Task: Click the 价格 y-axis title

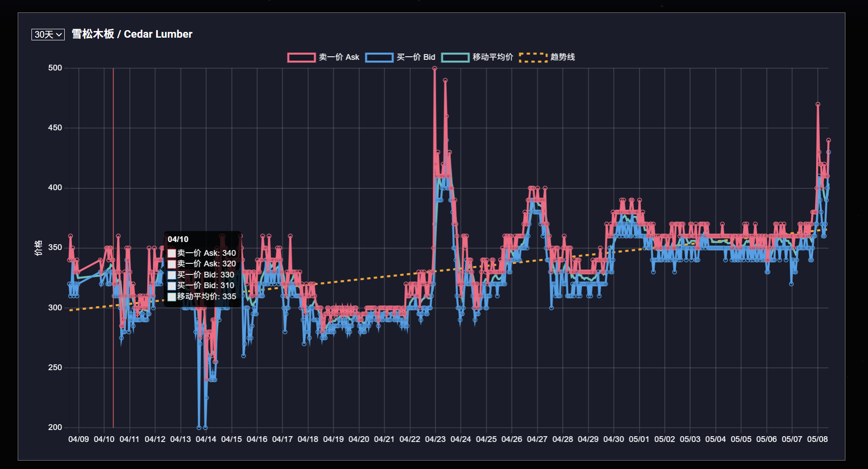Action: [39, 248]
